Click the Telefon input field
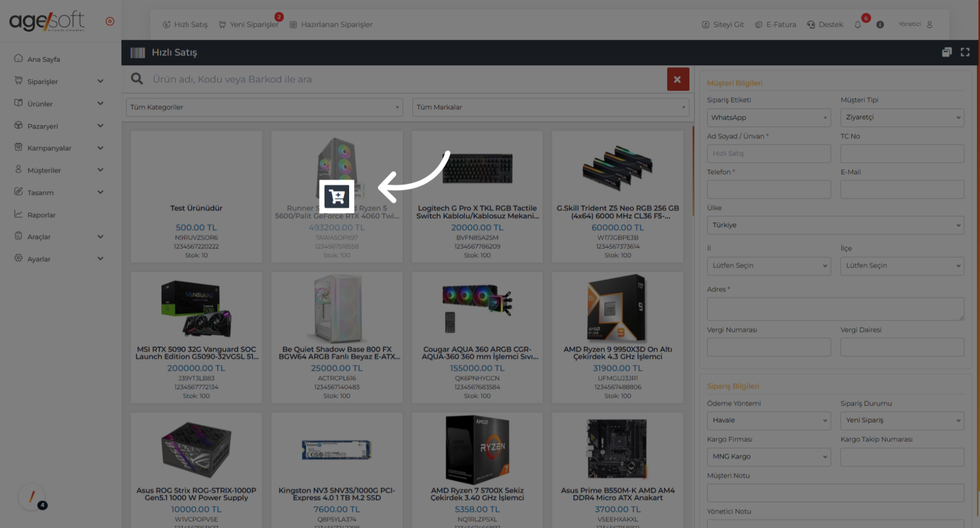980x528 pixels. pyautogui.click(x=769, y=189)
